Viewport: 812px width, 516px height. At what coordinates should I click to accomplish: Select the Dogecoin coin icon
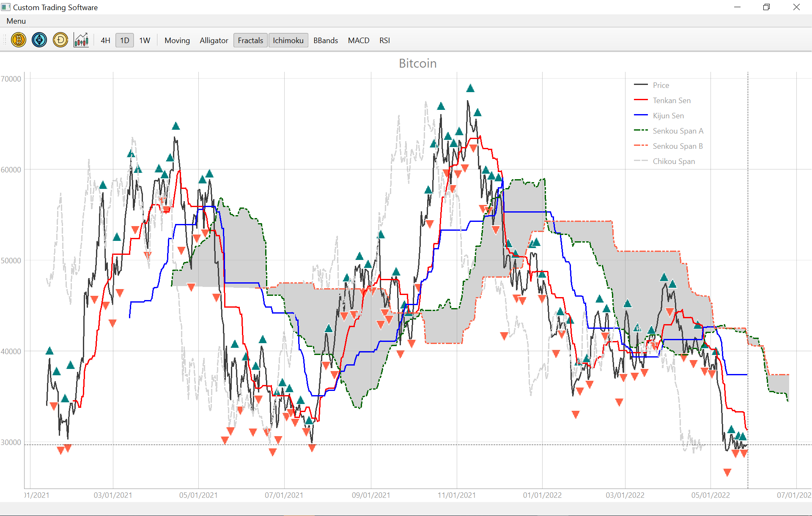pos(60,40)
